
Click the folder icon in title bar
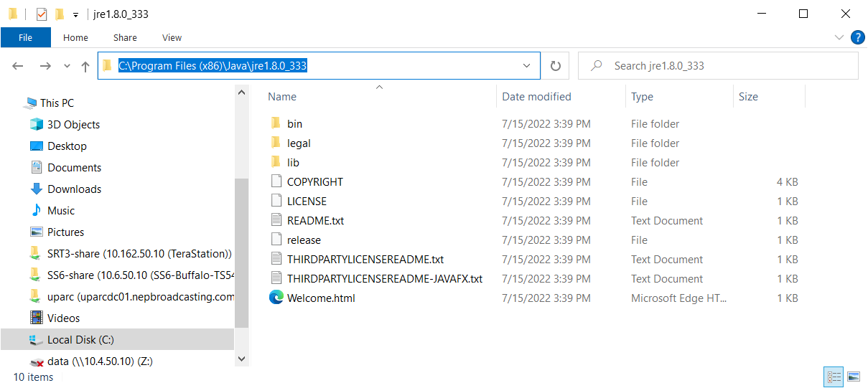tap(13, 14)
